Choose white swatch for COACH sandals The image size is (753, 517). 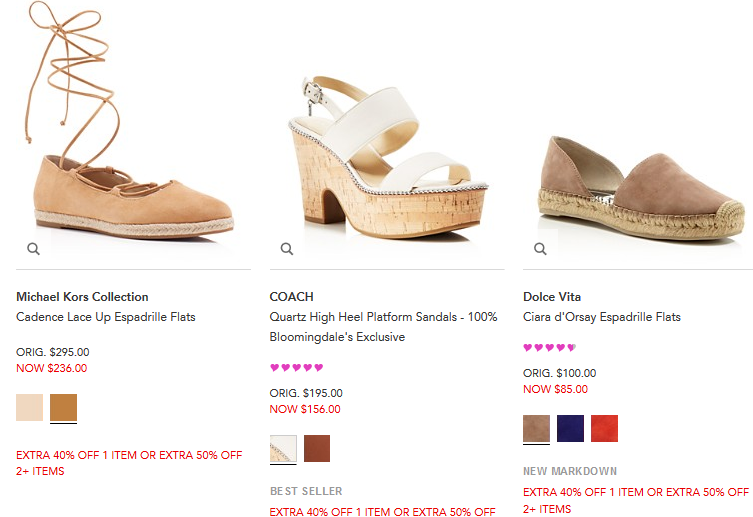tap(283, 449)
